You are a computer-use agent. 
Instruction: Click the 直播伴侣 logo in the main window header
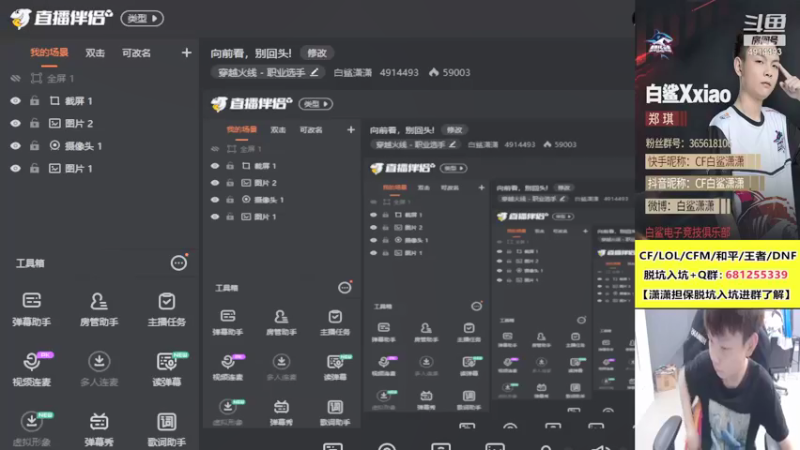point(61,18)
